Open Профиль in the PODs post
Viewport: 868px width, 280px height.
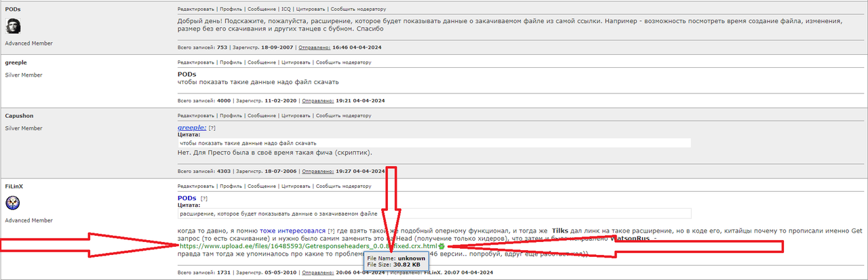[x=231, y=9]
